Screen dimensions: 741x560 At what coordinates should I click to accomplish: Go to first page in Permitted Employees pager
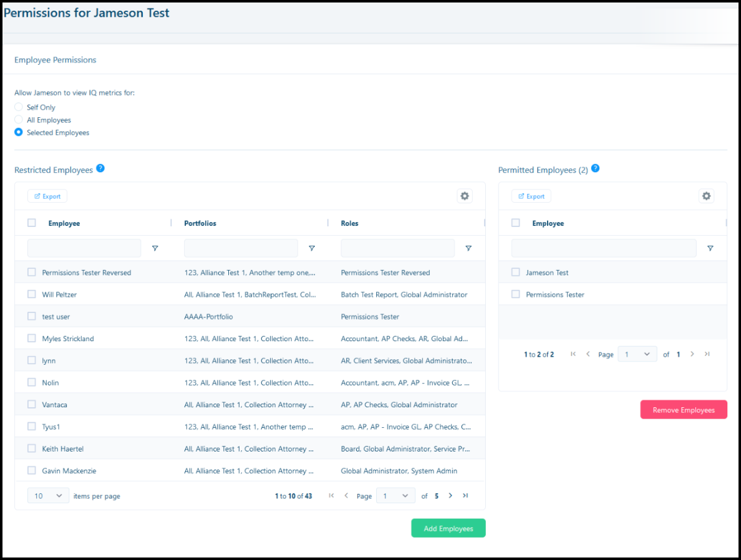[573, 354]
